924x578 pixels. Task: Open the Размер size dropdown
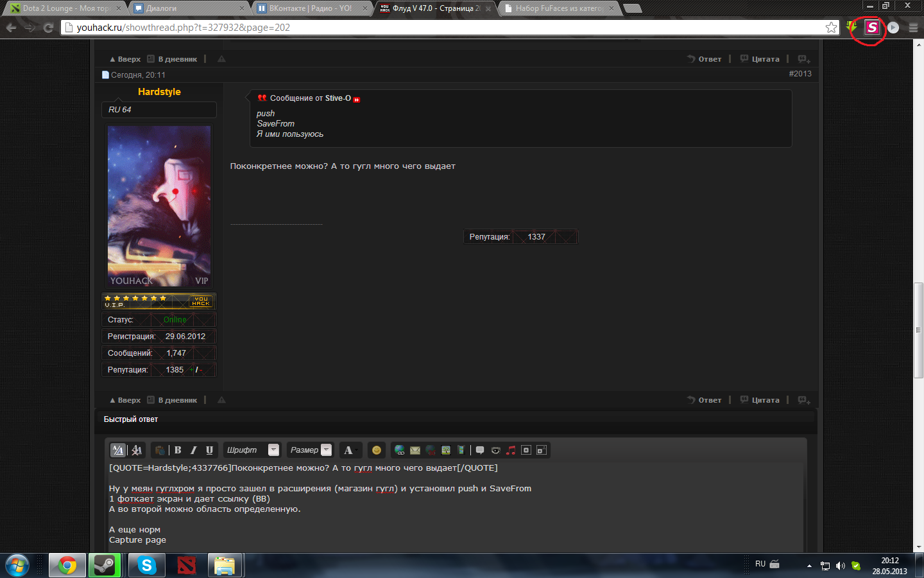309,450
